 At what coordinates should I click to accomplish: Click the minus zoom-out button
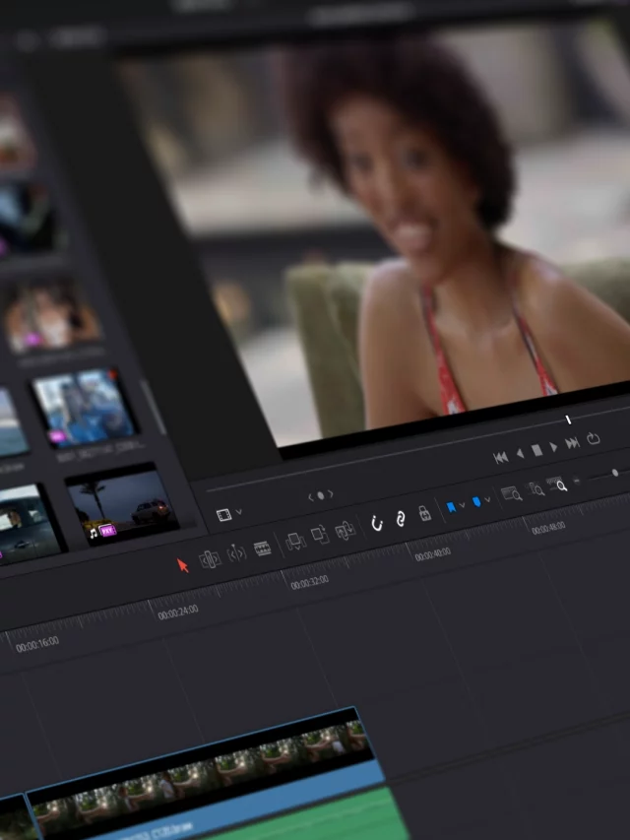(577, 481)
